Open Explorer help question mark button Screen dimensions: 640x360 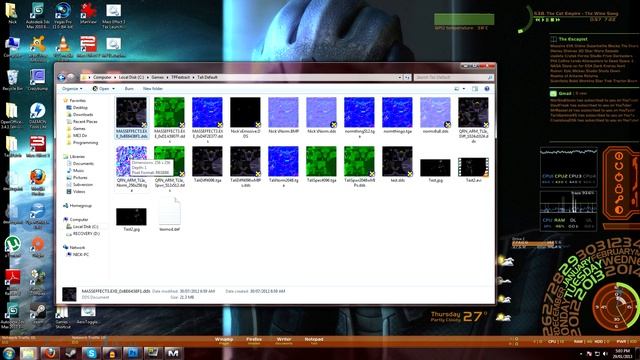[x=487, y=89]
